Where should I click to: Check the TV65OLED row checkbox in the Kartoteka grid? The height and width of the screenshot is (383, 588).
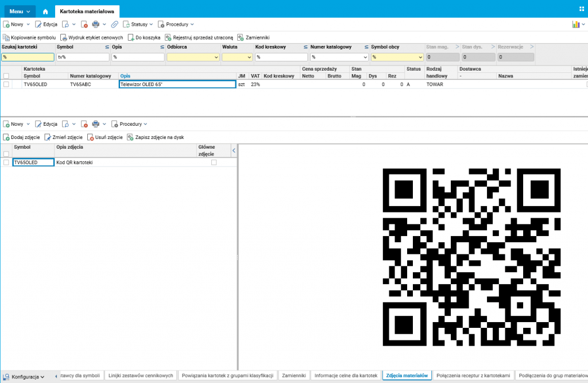[6, 84]
